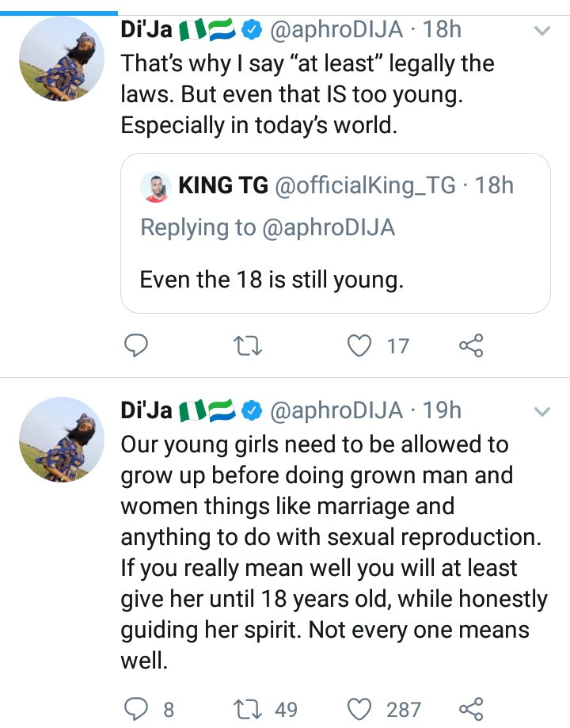Retweet the tweet with 49 retweets
The width and height of the screenshot is (570, 728).
(249, 707)
